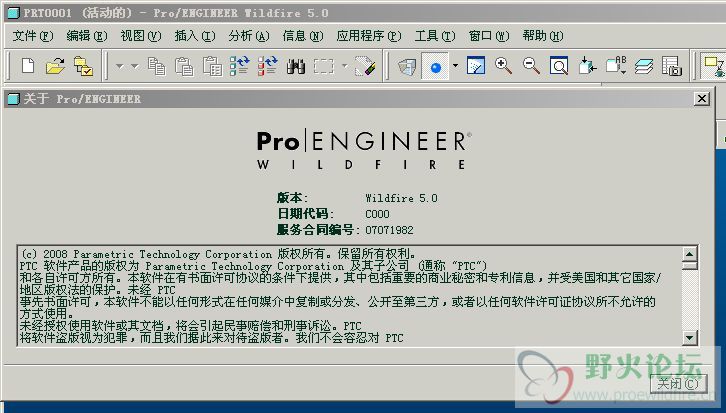Screen dimensions: 726x413
Task: Click the 关闭(C) button
Action: click(x=678, y=383)
